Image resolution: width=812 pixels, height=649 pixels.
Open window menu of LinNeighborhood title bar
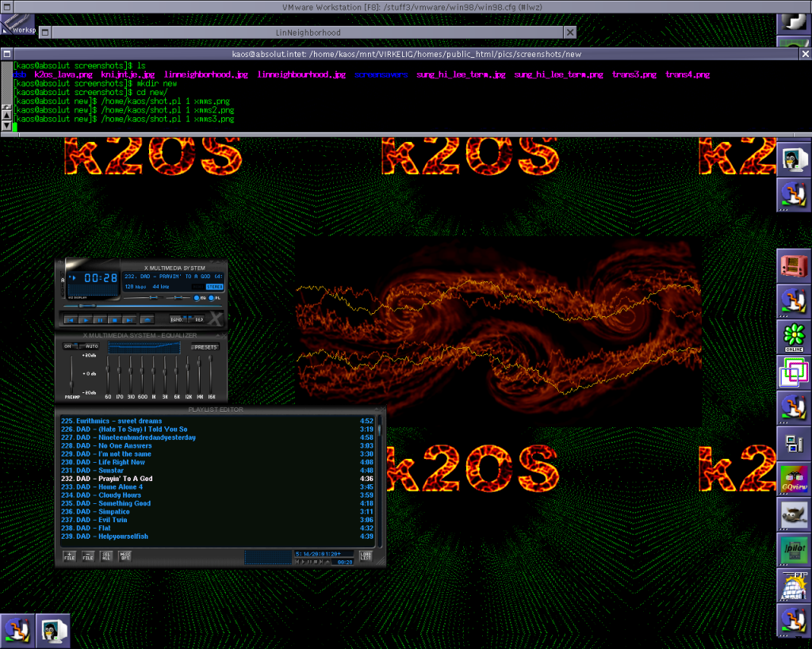click(x=45, y=32)
